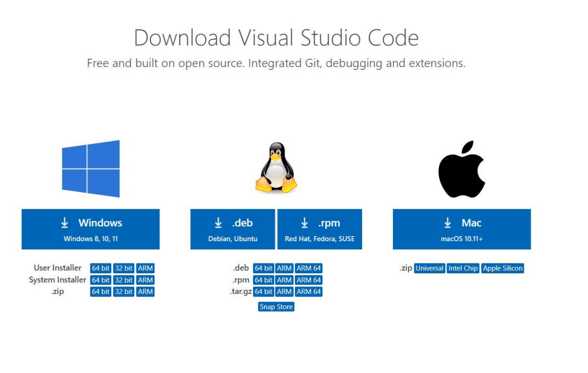Click the 'User Installer' label
Image resolution: width=588 pixels, height=373 pixels.
[57, 268]
